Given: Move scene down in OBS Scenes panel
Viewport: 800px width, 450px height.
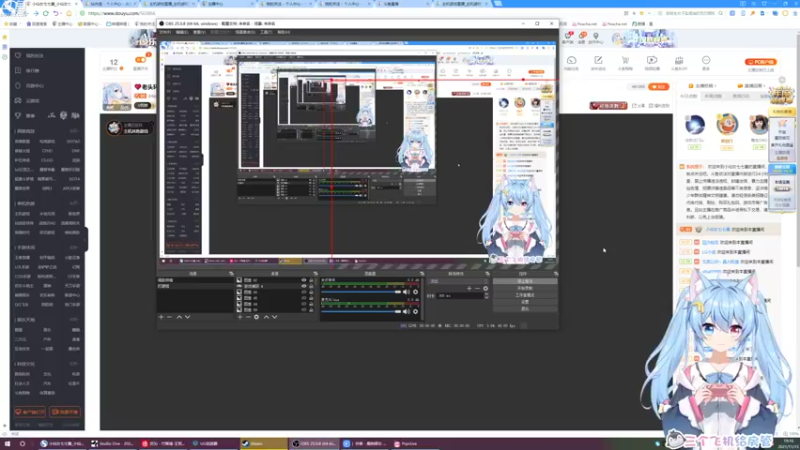Looking at the screenshot, I should click(x=187, y=317).
